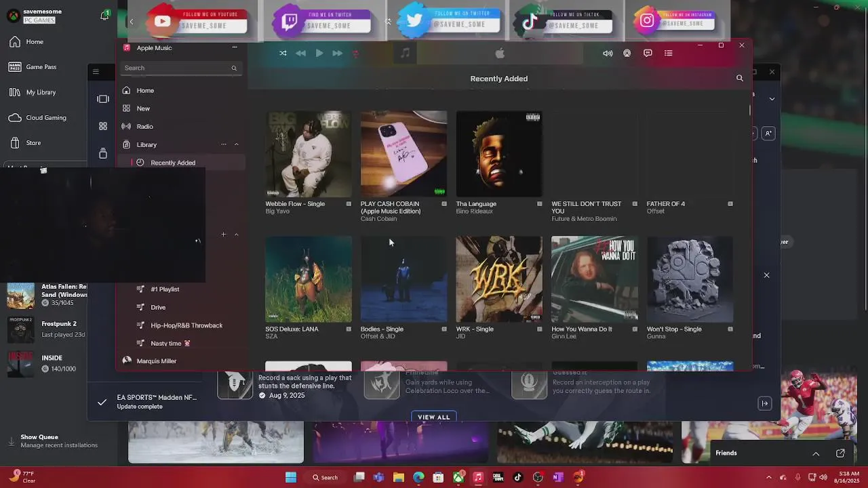
Task: Click taskbar Search box
Action: [325, 477]
